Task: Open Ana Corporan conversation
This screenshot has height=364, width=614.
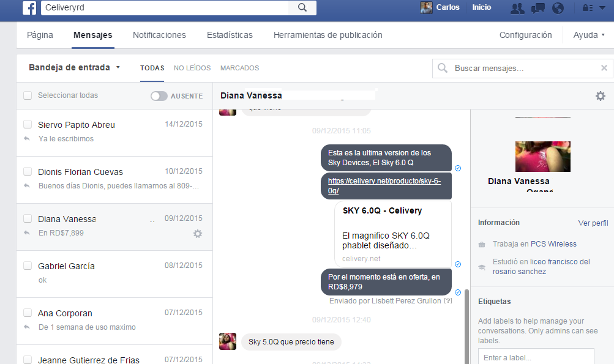Action: click(114, 321)
